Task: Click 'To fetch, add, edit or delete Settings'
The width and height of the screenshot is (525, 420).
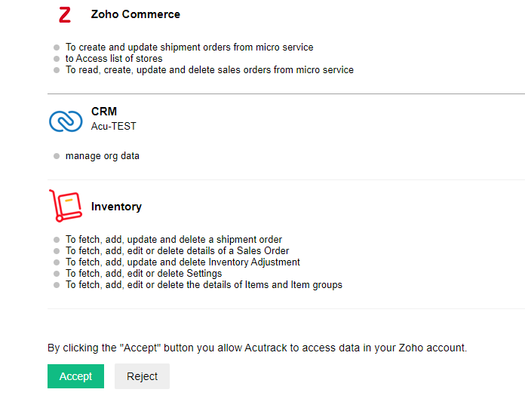Action: point(143,274)
